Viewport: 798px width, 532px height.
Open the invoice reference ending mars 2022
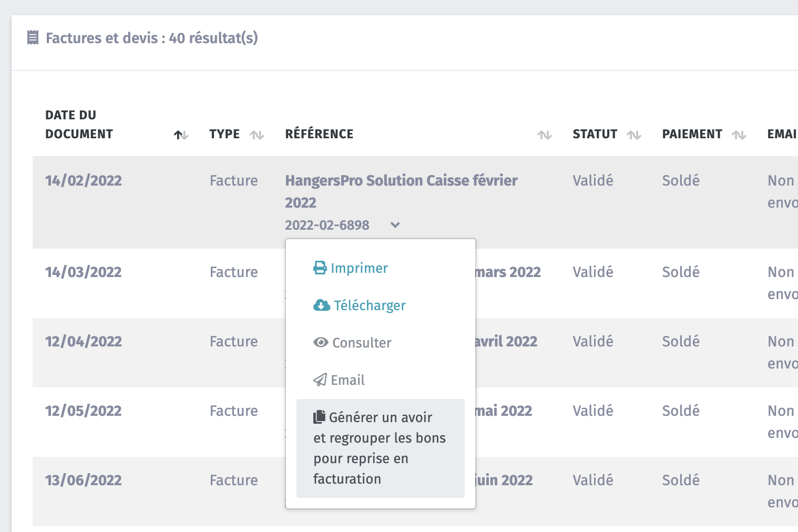(508, 272)
